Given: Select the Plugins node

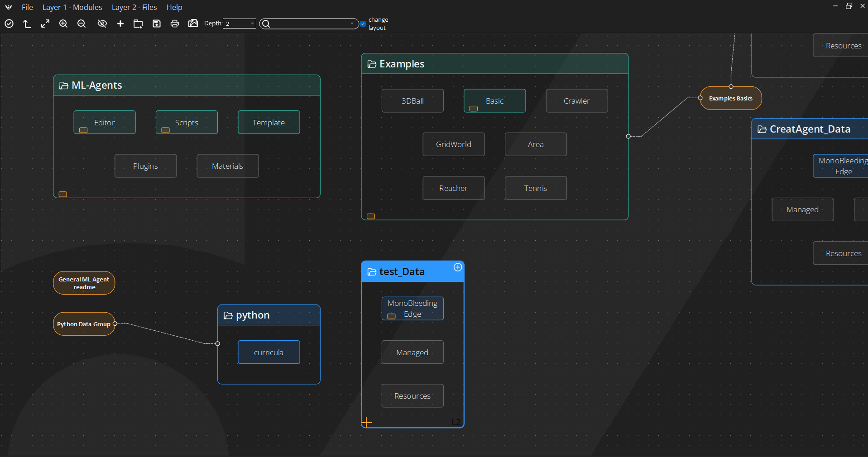Looking at the screenshot, I should point(146,166).
